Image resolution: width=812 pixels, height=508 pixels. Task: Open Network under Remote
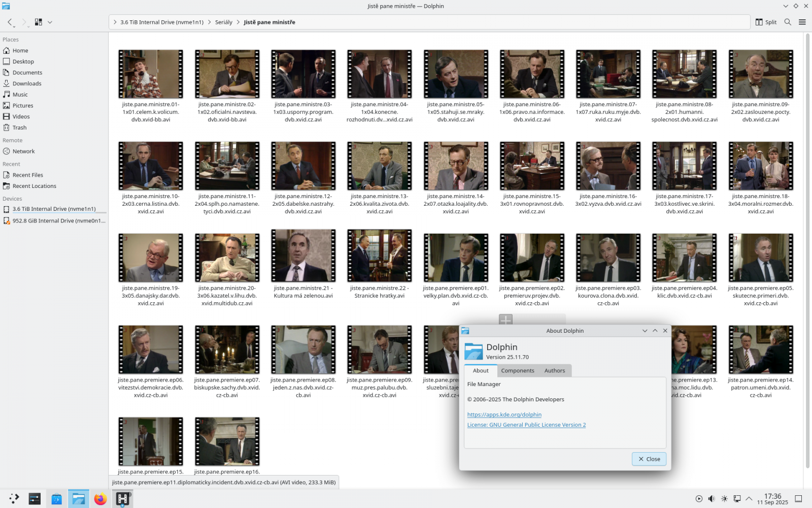pos(54,151)
